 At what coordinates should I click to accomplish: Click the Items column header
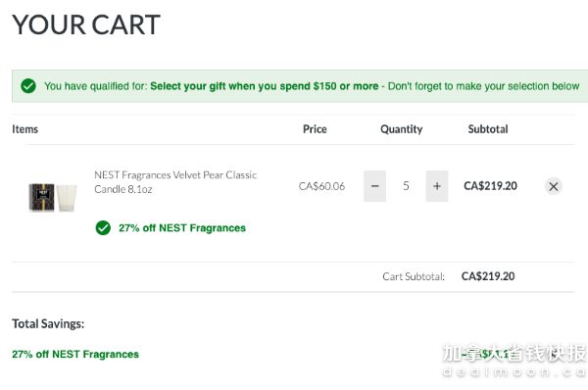[25, 129]
